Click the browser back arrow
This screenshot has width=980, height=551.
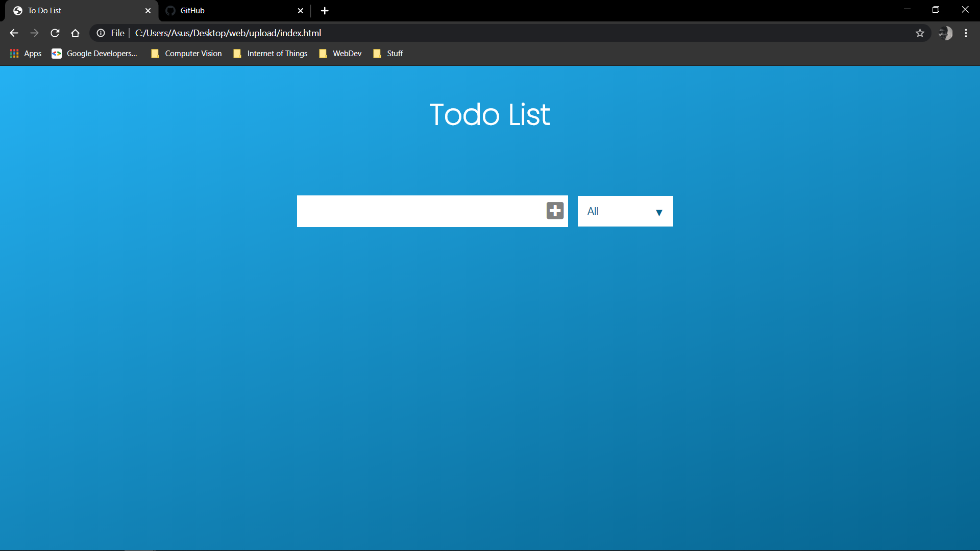tap(14, 33)
